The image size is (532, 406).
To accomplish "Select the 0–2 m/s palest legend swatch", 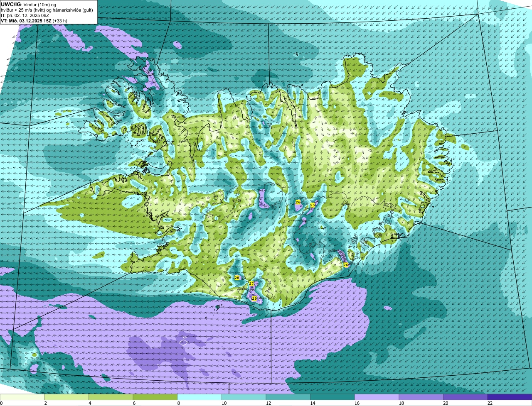I will click(22, 397).
